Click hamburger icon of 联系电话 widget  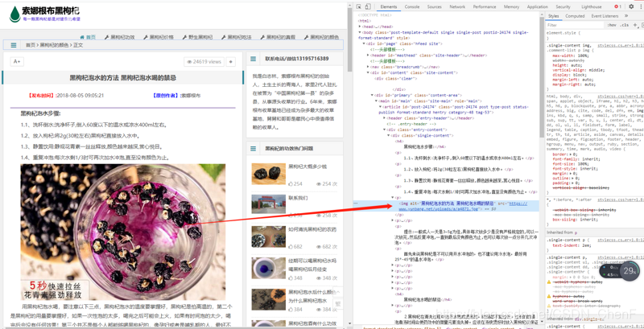(253, 59)
